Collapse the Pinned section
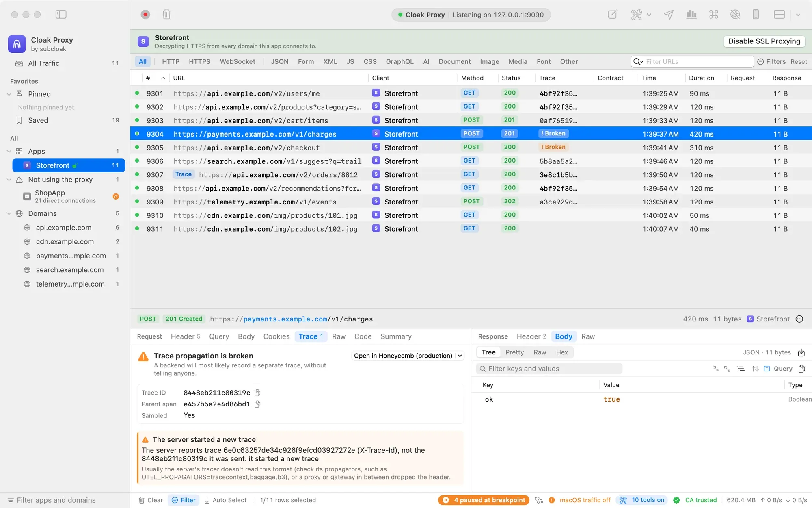The image size is (812, 508). [x=9, y=94]
